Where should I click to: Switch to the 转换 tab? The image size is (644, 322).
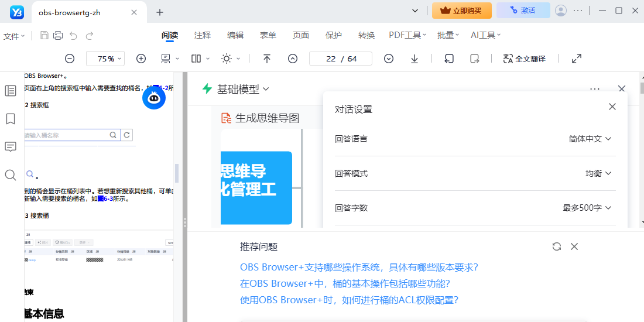tap(366, 35)
